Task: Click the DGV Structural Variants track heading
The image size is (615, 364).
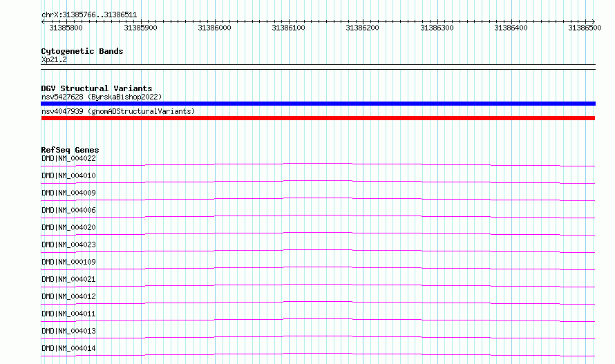Action: (x=97, y=88)
